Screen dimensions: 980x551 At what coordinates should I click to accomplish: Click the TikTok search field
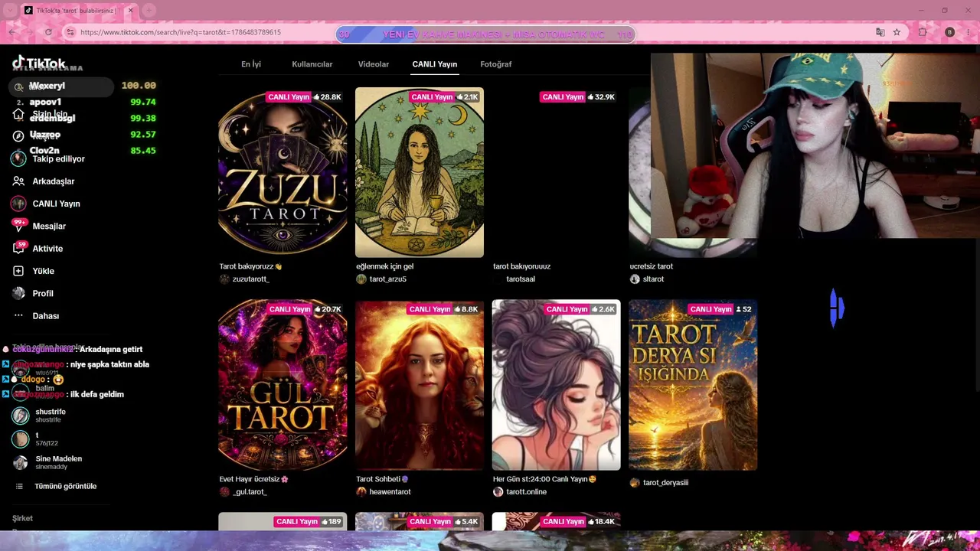pos(63,86)
